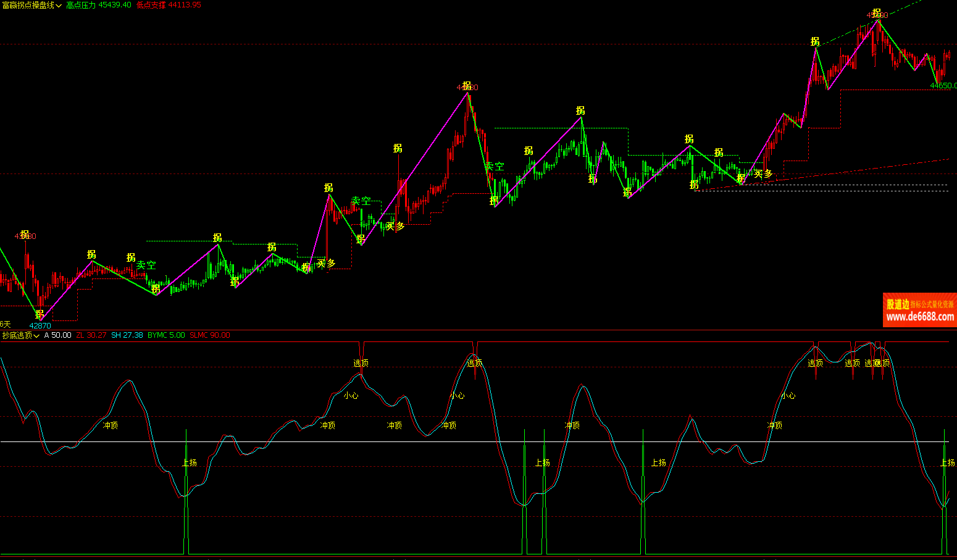Screen dimensions: 957x560
Task: Click the BYMC 5.00 parameter label
Action: [x=166, y=335]
